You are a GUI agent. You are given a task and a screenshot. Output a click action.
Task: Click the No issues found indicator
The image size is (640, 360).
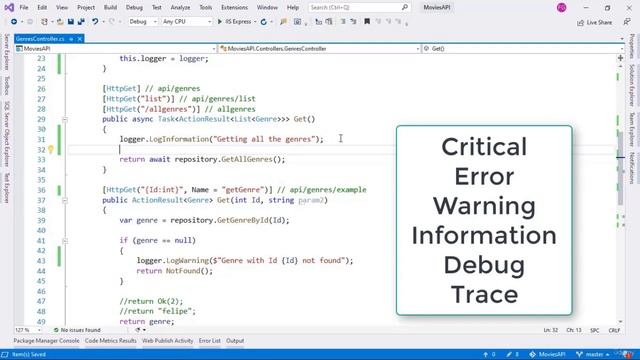[77, 330]
